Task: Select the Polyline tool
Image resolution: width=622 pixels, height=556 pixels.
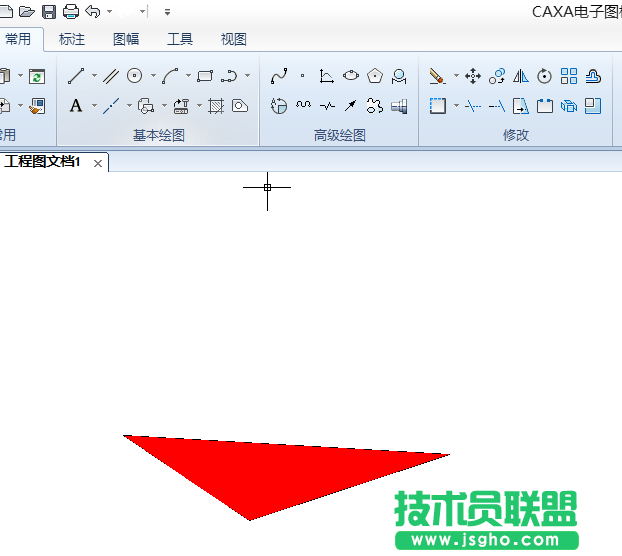Action: point(229,76)
